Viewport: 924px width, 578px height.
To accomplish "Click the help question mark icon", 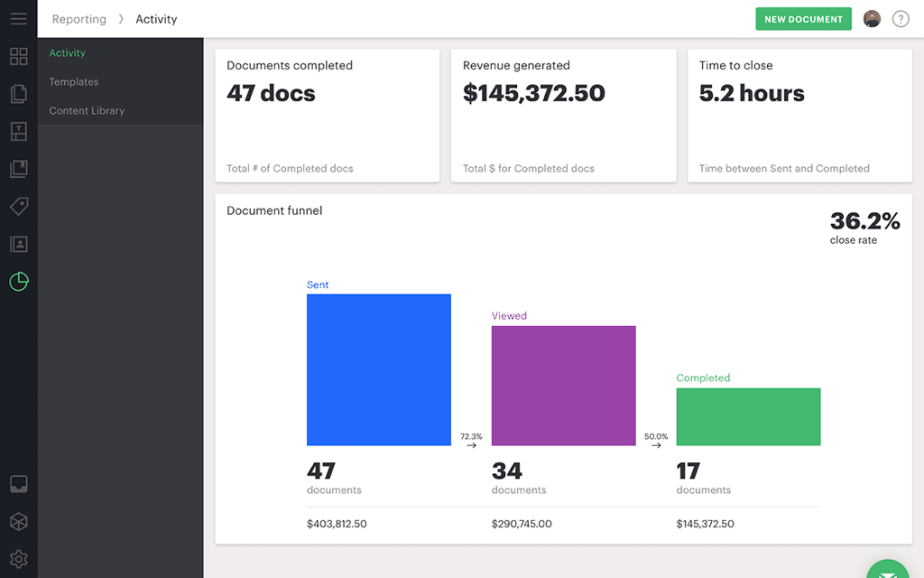I will tap(900, 19).
